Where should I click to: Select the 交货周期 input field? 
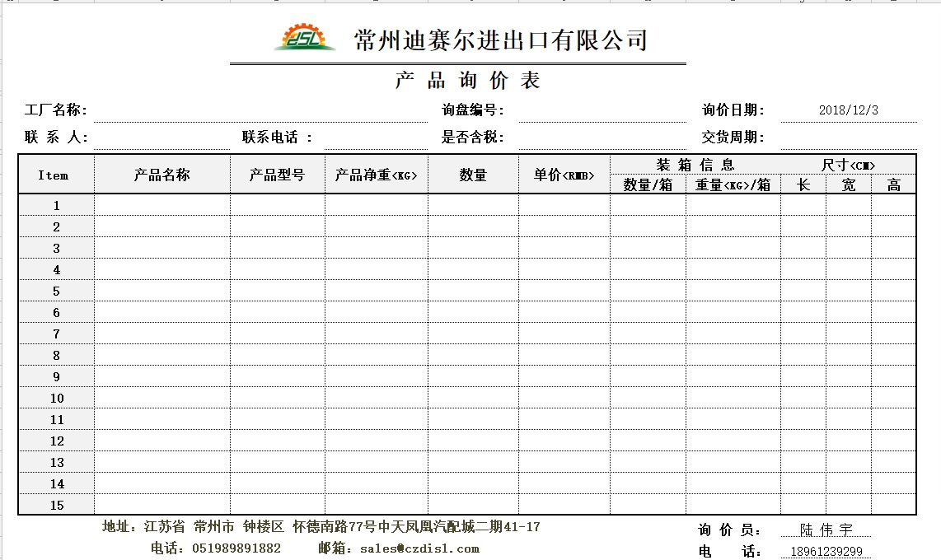[x=848, y=138]
